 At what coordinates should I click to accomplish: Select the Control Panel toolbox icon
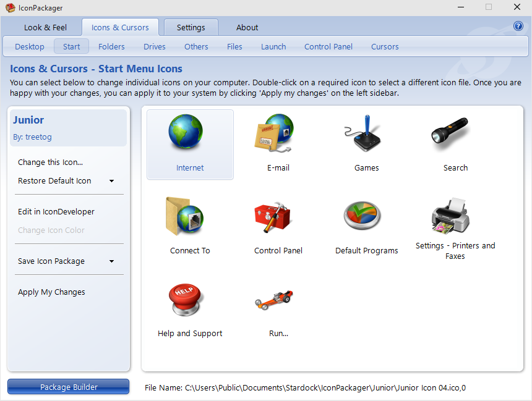pyautogui.click(x=273, y=217)
